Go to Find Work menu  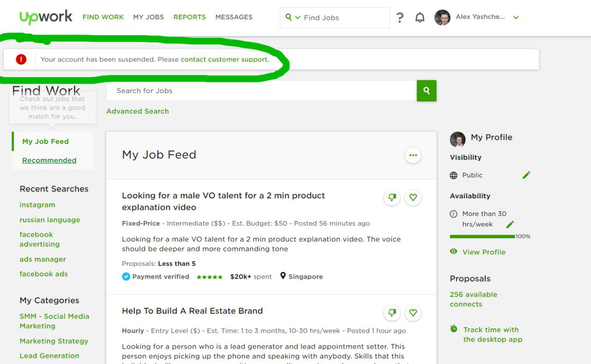coord(103,17)
